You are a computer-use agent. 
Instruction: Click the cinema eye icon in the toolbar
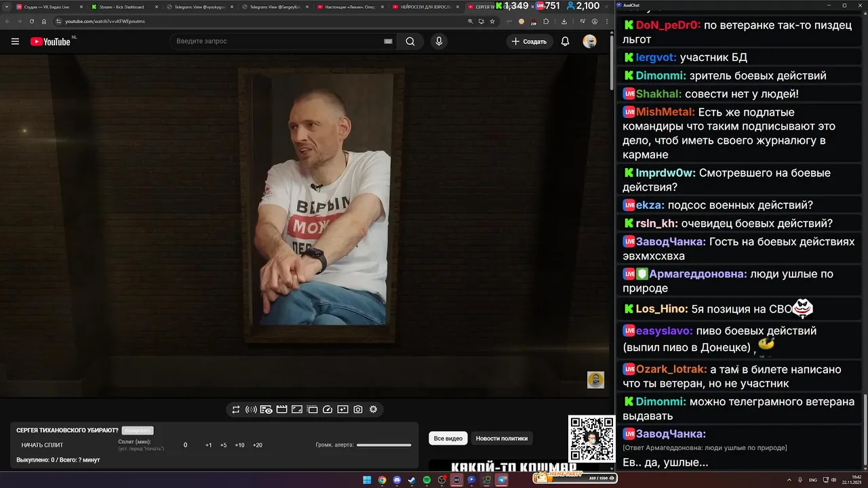pos(267,409)
